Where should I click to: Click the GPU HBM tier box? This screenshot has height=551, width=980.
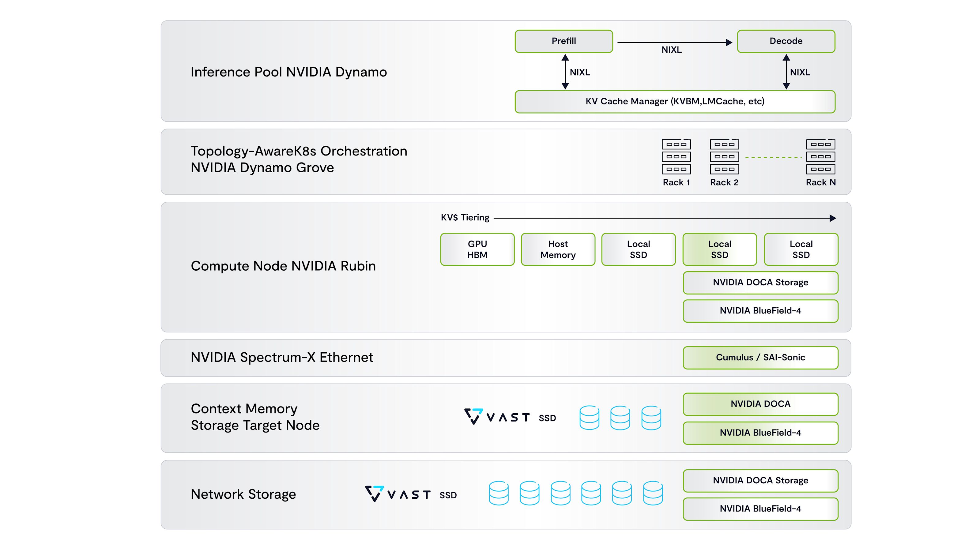(x=477, y=249)
